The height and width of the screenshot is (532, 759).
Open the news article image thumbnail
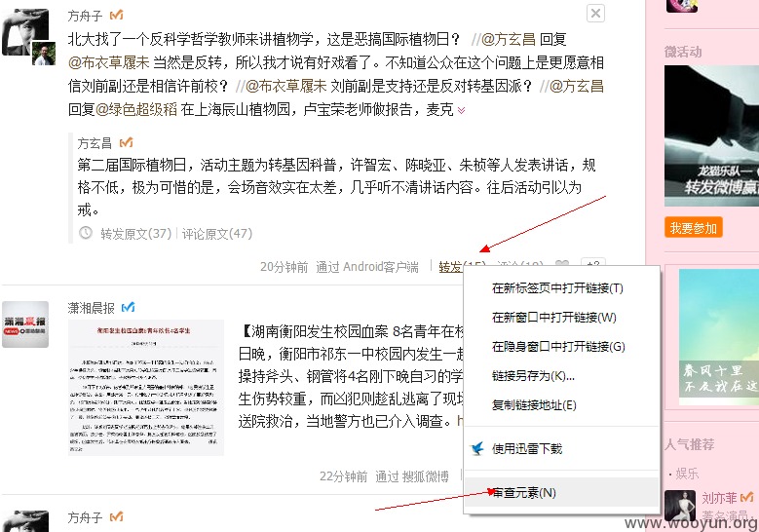pyautogui.click(x=146, y=387)
